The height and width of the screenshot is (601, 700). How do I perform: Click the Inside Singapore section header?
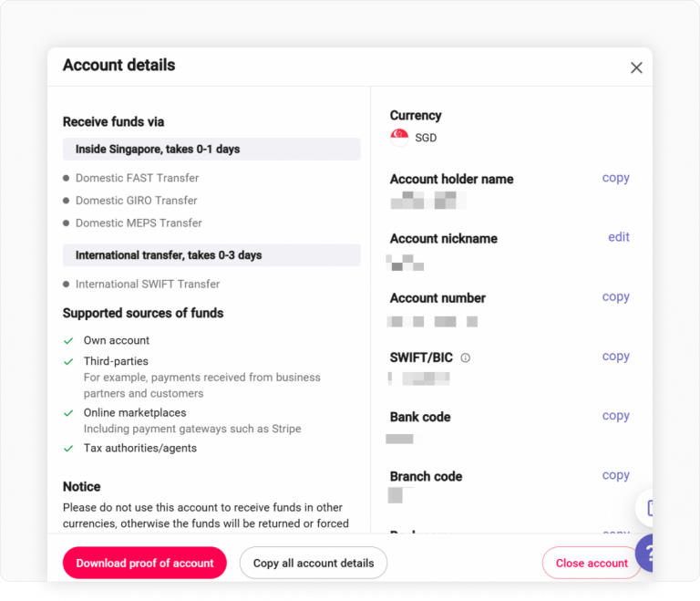(211, 149)
